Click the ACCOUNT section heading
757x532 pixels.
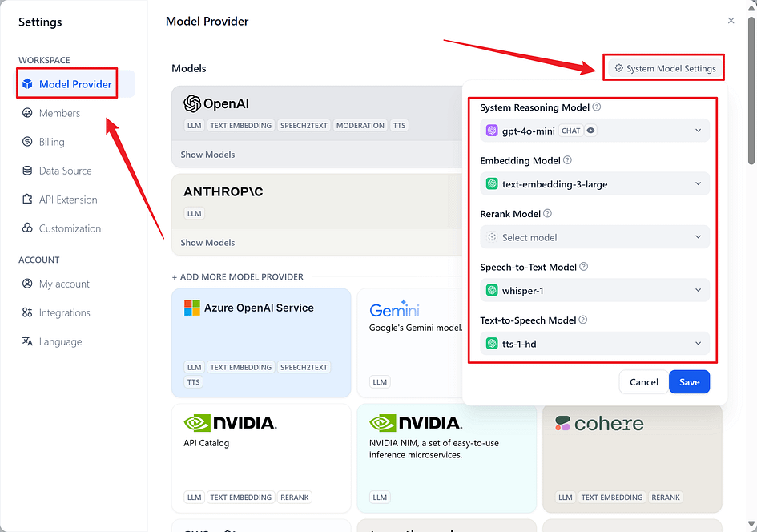coord(38,260)
